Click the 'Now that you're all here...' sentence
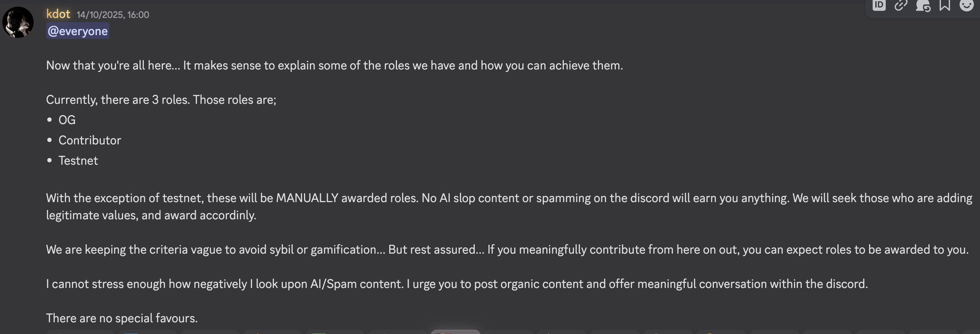The image size is (980, 334). point(334,65)
